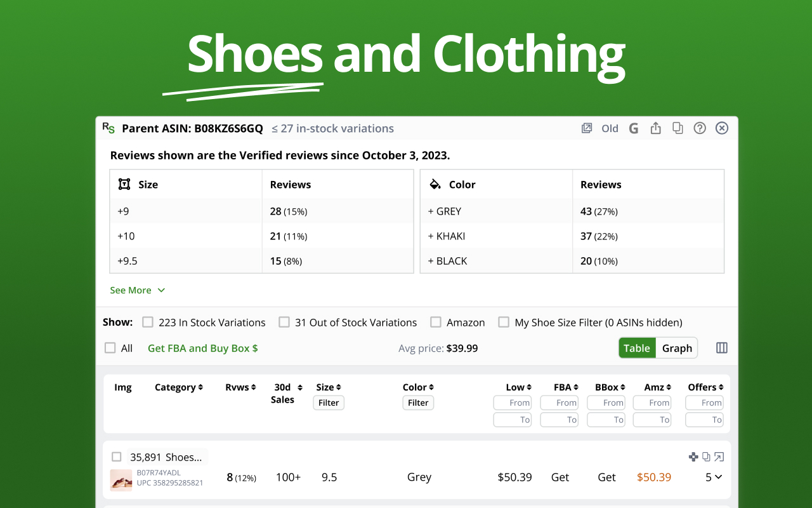Click Get FBA and Buy Box $ link
The image size is (812, 508).
click(x=202, y=348)
